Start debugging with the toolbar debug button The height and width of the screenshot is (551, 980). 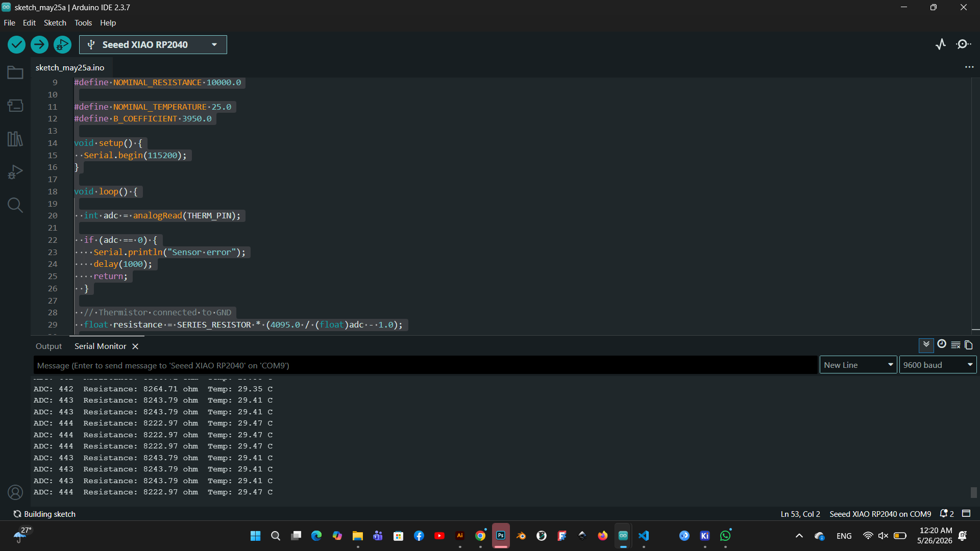coord(62,45)
